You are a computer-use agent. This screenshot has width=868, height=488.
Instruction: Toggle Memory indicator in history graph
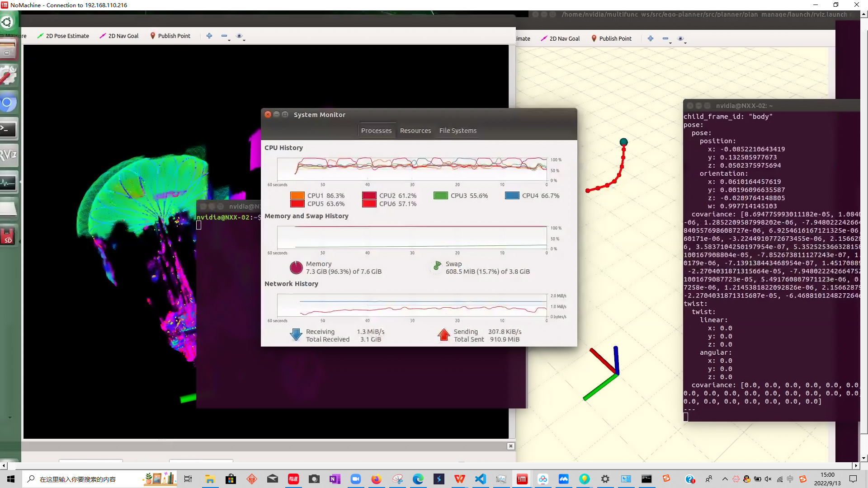pyautogui.click(x=296, y=267)
